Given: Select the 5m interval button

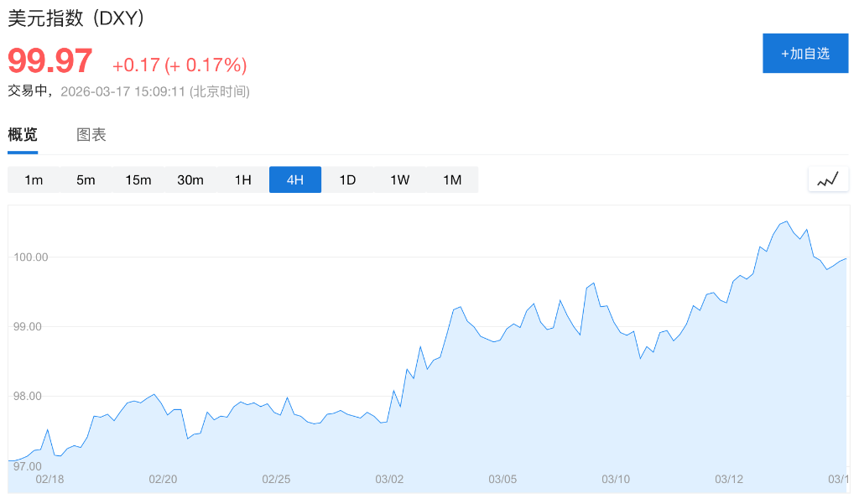Looking at the screenshot, I should 86,180.
